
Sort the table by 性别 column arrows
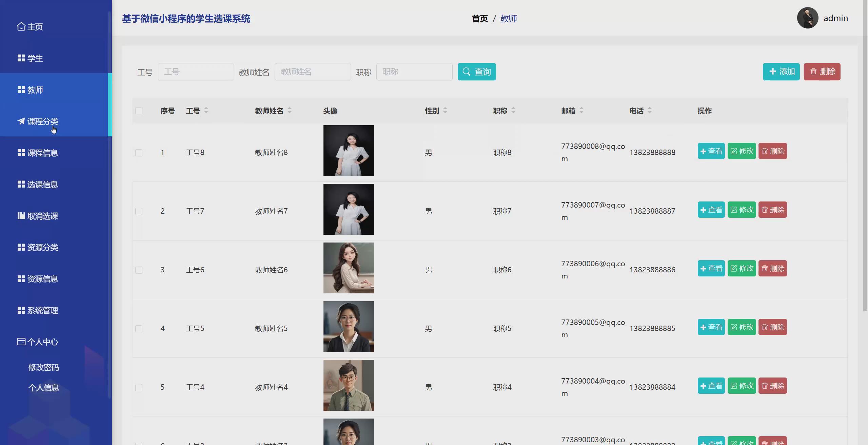[445, 110]
